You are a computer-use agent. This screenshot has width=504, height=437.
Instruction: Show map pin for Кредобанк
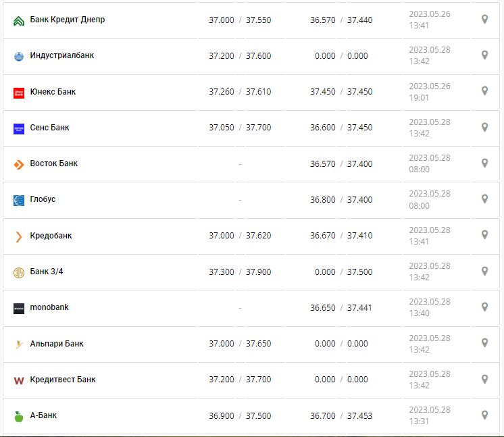[484, 235]
